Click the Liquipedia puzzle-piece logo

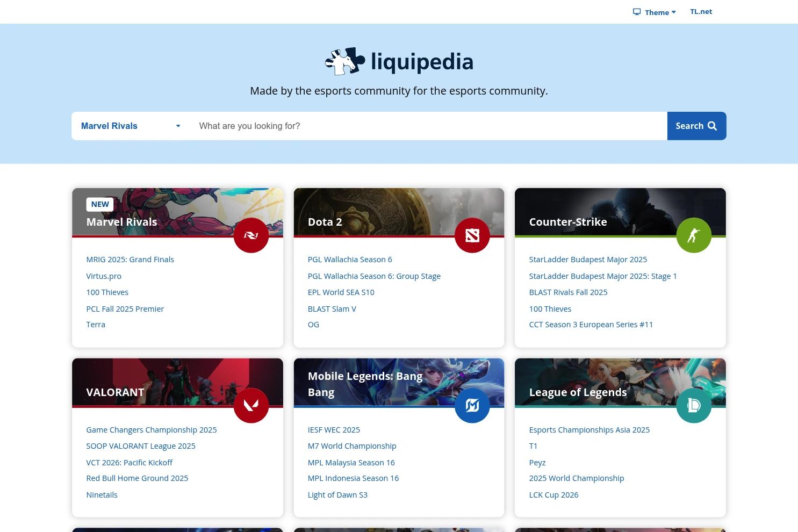[344, 61]
